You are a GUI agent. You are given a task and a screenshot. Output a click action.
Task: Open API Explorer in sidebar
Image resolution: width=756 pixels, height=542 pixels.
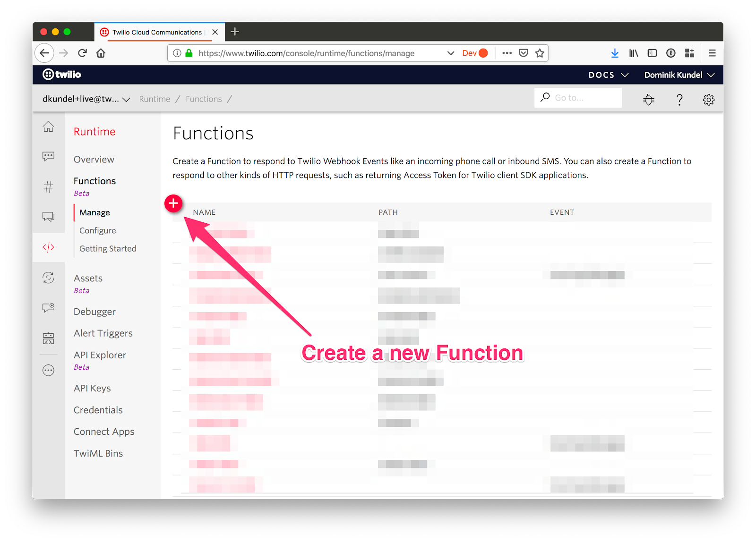pos(100,355)
